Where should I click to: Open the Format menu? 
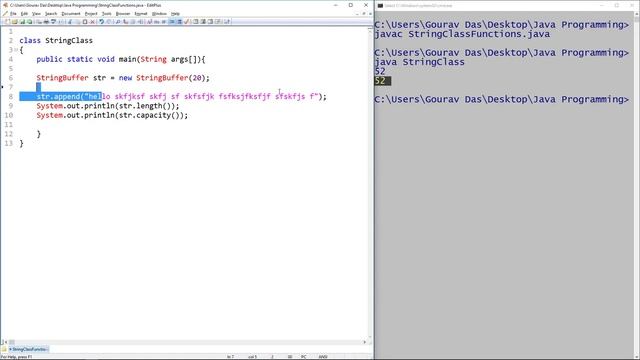pyautogui.click(x=141, y=13)
